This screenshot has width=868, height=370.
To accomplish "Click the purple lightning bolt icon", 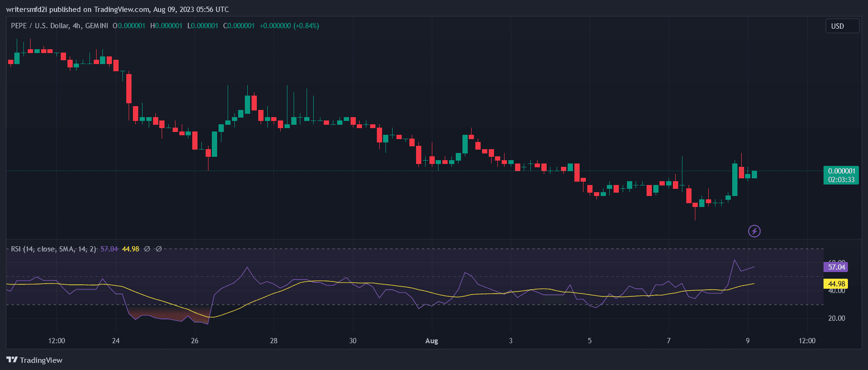I will coord(754,231).
